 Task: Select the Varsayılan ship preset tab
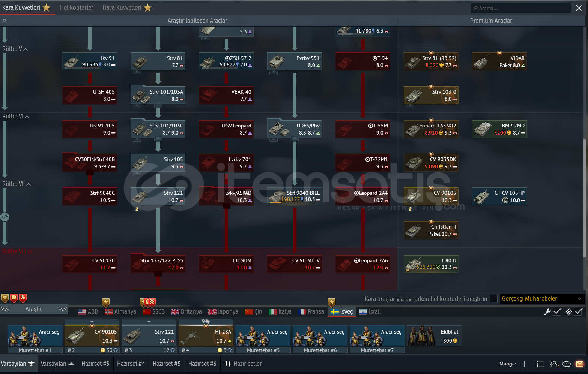tap(57, 364)
